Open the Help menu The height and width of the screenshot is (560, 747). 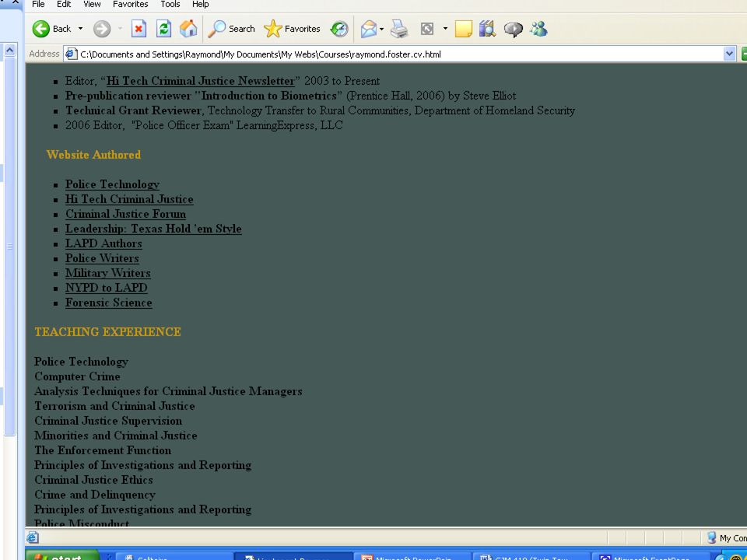click(201, 5)
